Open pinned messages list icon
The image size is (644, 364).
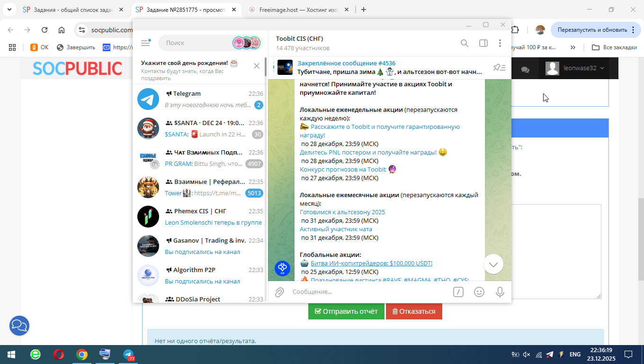pos(500,68)
